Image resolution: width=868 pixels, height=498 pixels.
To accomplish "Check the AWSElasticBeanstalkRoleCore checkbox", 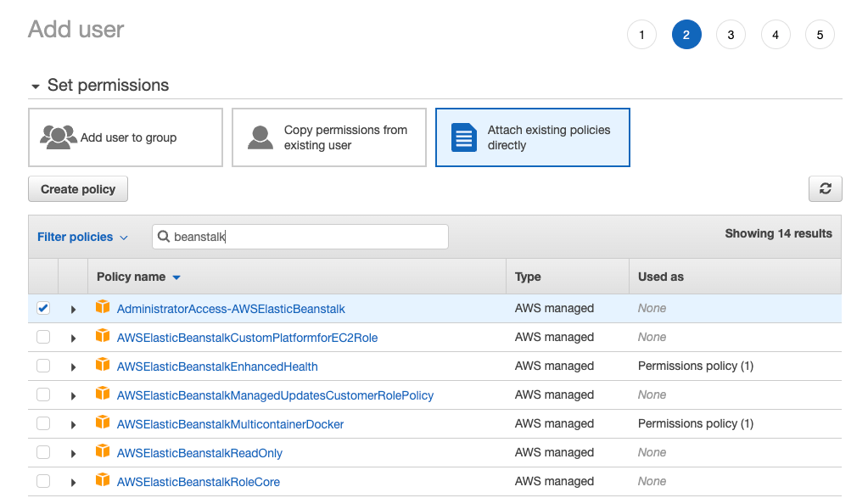I will [x=43, y=481].
